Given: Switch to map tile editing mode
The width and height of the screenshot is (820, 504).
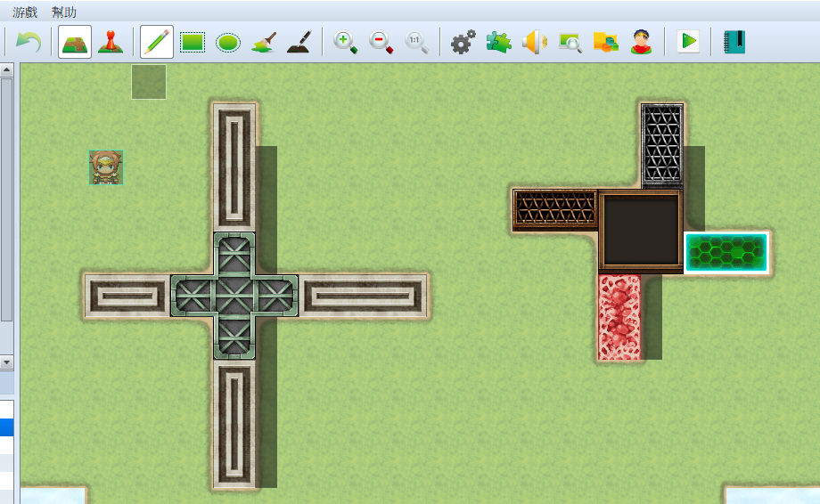Looking at the screenshot, I should [75, 42].
